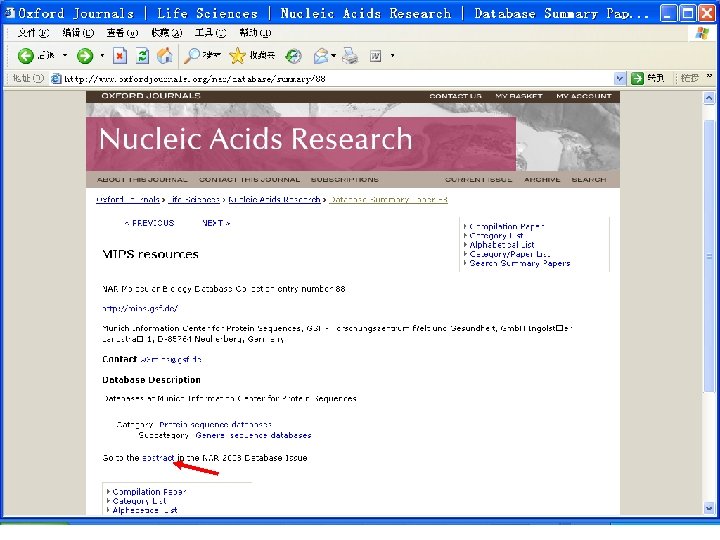
Task: Open Alphabetical List link in right sidebar
Action: pos(502,245)
